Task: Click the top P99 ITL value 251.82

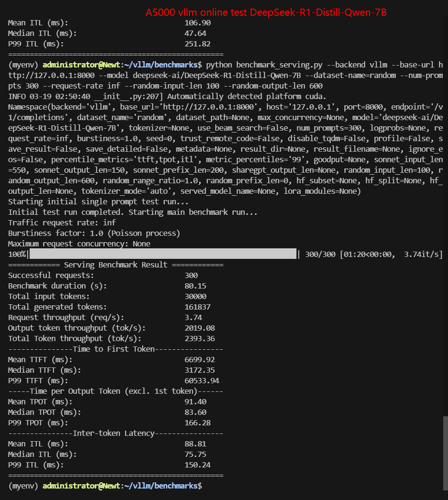Action: coord(197,44)
